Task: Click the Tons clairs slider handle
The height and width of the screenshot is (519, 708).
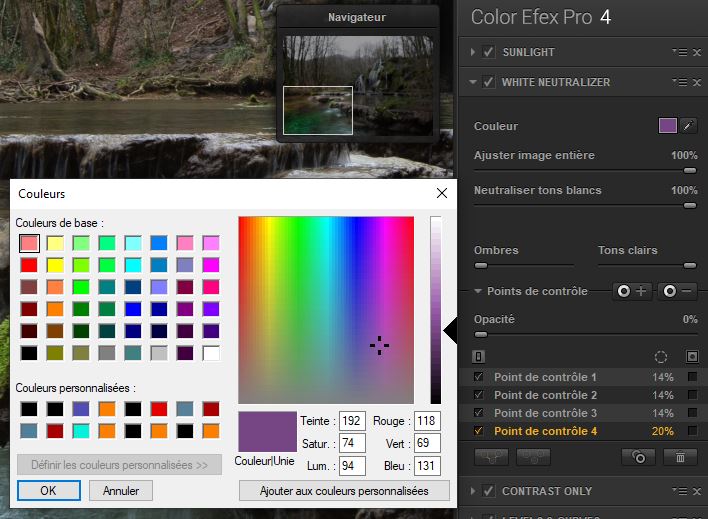Action: click(689, 266)
